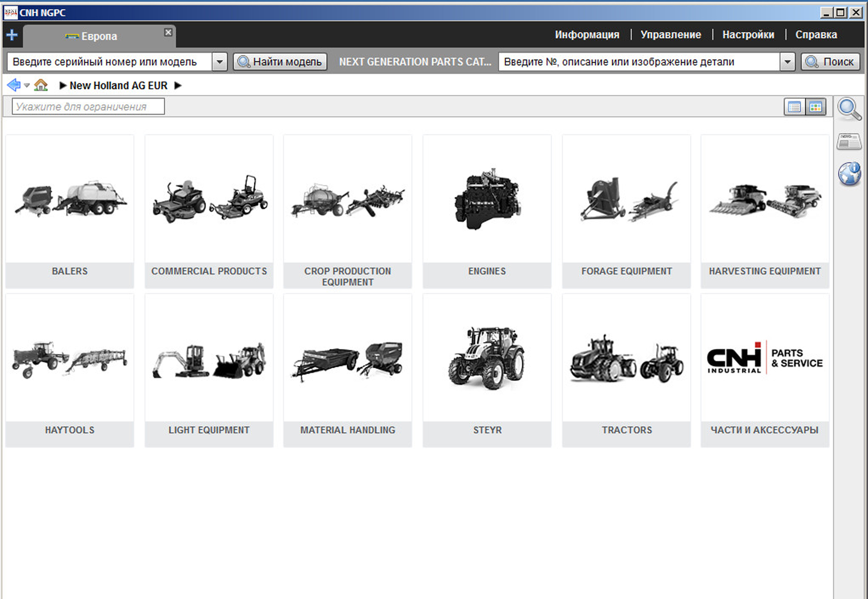Click the filter restriction input field
This screenshot has width=868, height=599.
88,107
